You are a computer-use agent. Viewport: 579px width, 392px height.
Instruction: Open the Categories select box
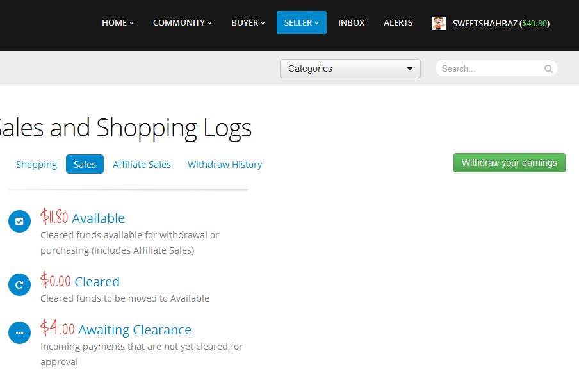click(x=350, y=69)
